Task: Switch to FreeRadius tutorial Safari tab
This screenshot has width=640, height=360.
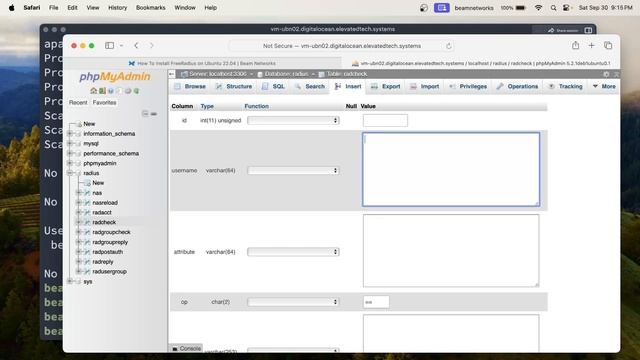Action: (203, 63)
